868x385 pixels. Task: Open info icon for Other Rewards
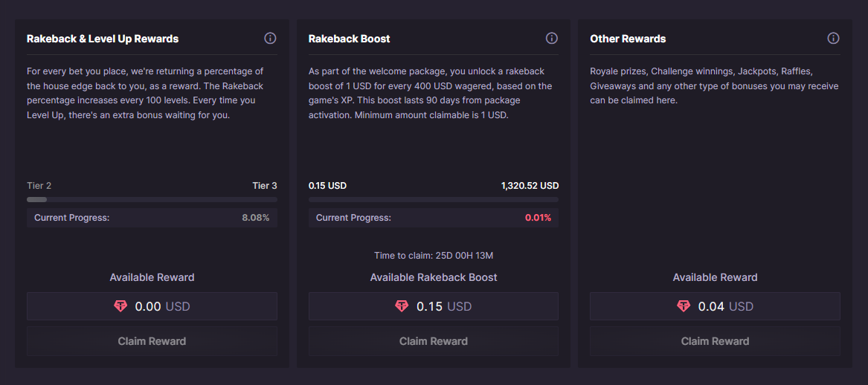pyautogui.click(x=833, y=38)
